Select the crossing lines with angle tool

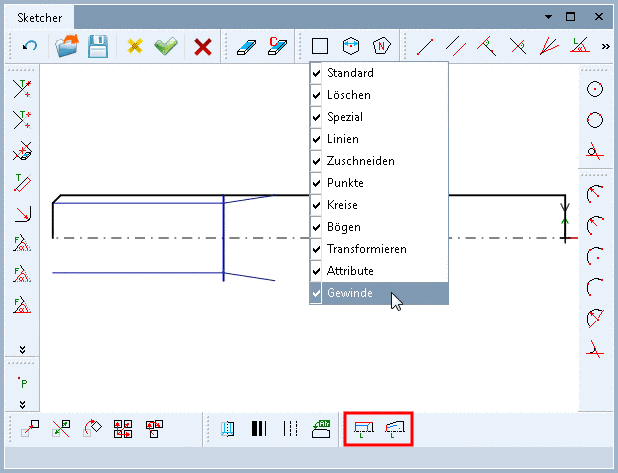pos(518,46)
